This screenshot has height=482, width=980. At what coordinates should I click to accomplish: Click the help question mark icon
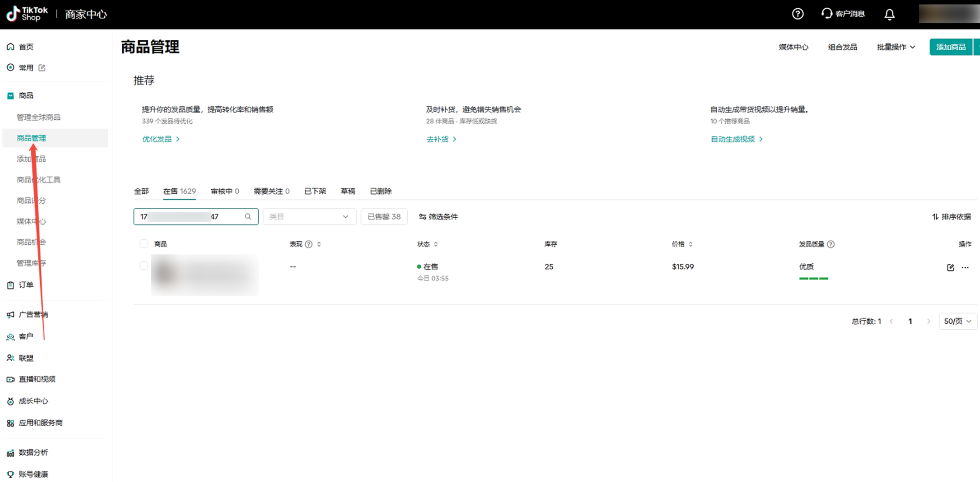pos(797,14)
